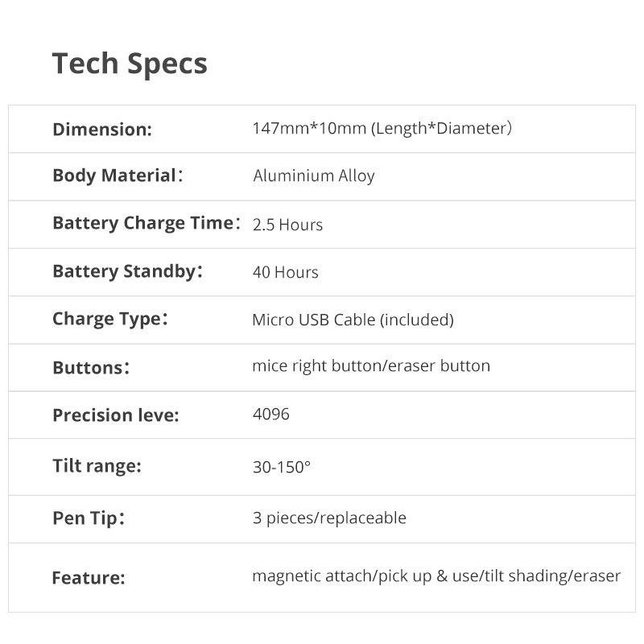Viewport: 644px width, 644px height.
Task: Select the 4096 precision value
Action: coord(271,414)
